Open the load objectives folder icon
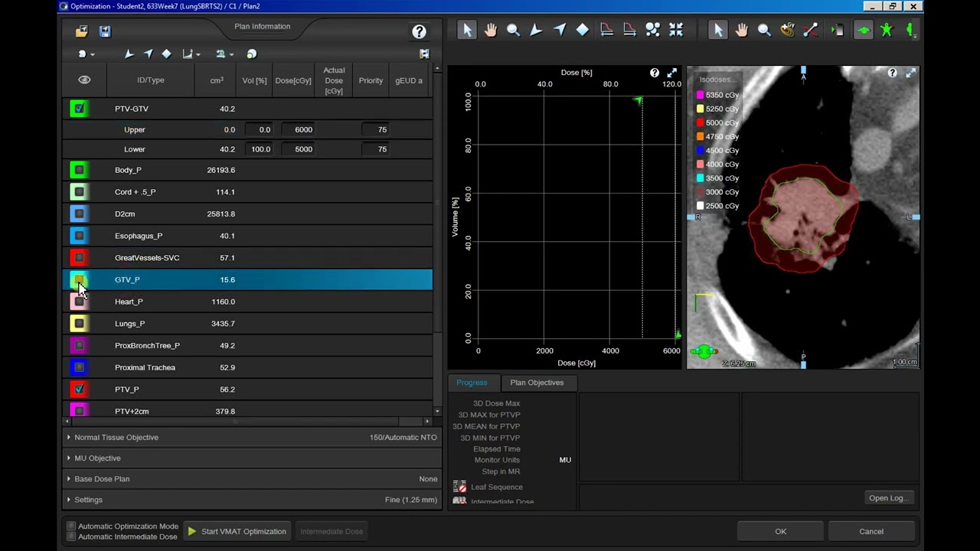 (x=81, y=31)
